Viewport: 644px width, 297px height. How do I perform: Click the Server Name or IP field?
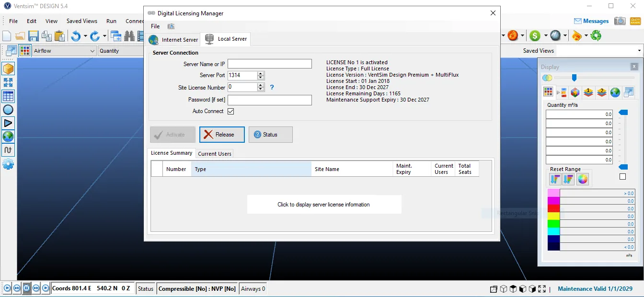click(x=270, y=64)
